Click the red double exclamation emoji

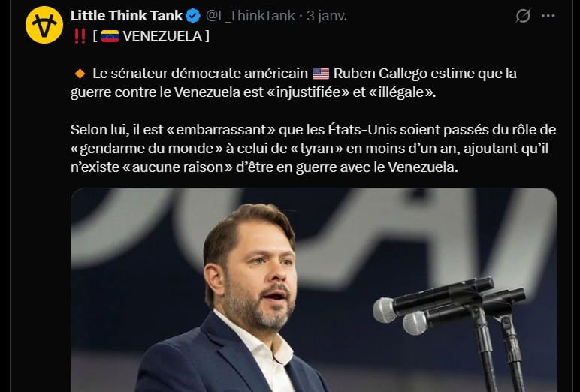(x=78, y=35)
